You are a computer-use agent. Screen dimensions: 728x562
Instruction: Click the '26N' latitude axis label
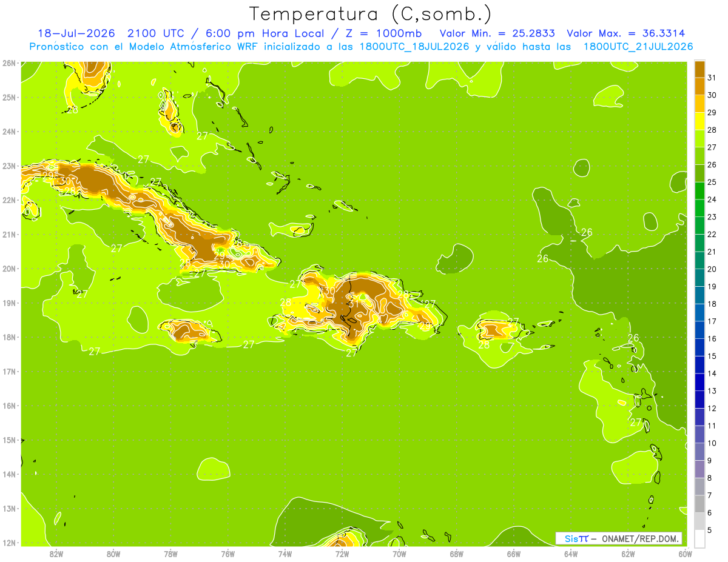(x=8, y=63)
